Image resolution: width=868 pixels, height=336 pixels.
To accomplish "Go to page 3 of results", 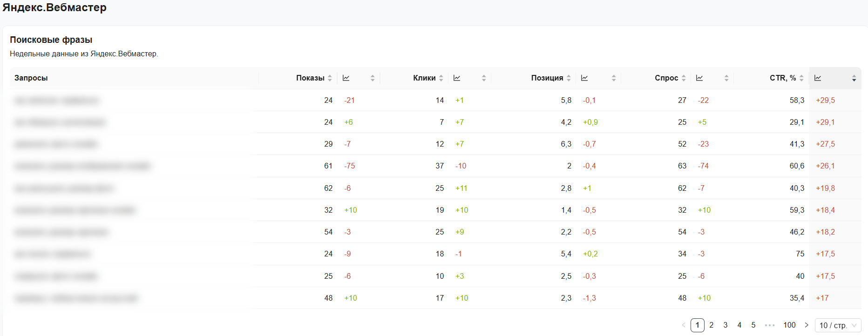I will tap(726, 325).
